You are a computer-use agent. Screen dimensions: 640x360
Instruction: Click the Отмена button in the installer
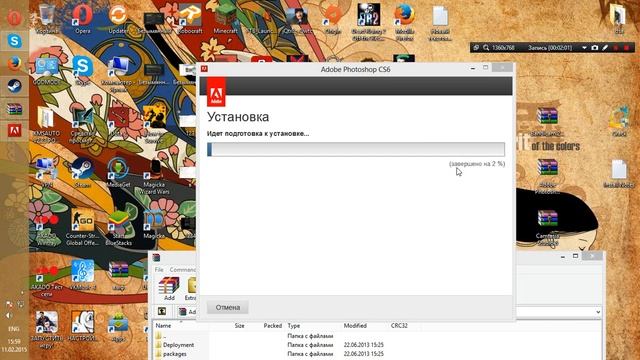coord(227,307)
